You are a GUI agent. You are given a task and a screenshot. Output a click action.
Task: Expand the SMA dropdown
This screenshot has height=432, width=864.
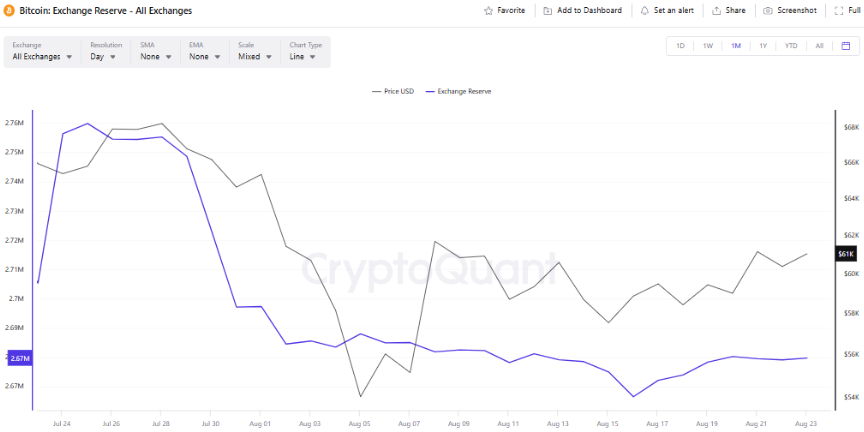pyautogui.click(x=154, y=57)
